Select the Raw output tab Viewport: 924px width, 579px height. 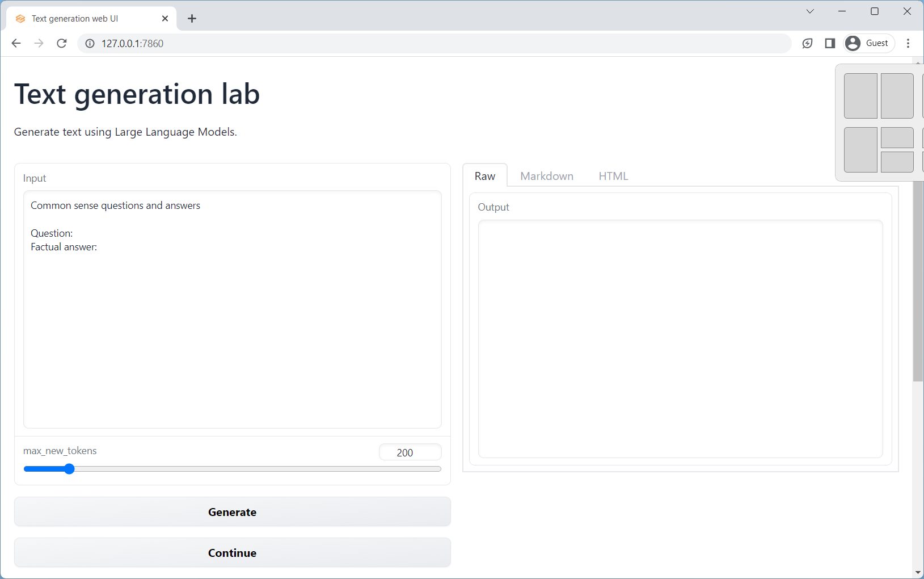484,176
